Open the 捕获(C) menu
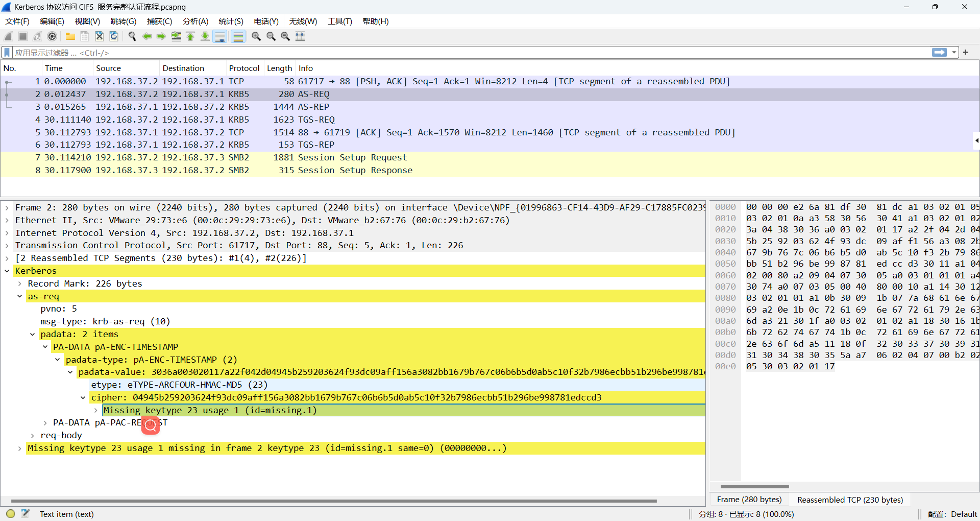This screenshot has height=521, width=980. click(160, 21)
